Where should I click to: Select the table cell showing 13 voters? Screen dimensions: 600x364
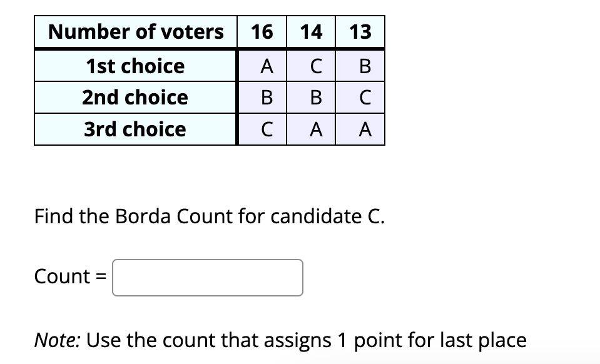[x=360, y=31]
